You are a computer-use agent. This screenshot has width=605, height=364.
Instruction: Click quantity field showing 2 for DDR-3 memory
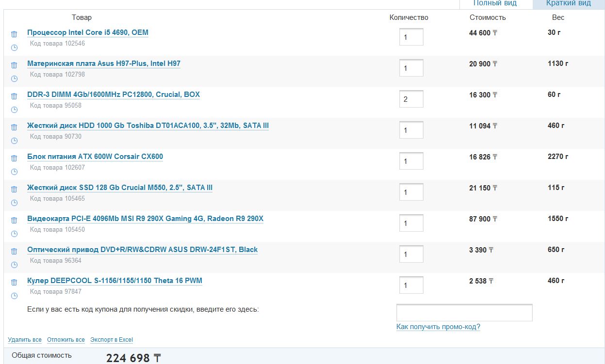[411, 99]
